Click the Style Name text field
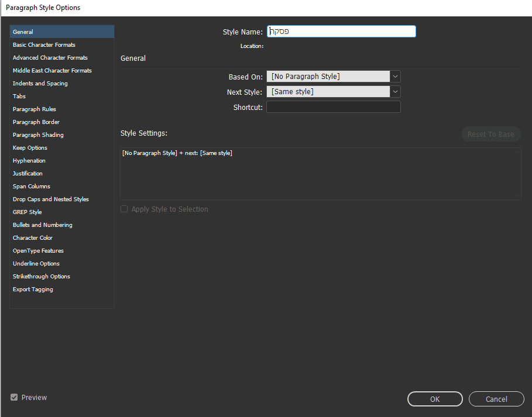This screenshot has height=417, width=532. pyautogui.click(x=341, y=32)
